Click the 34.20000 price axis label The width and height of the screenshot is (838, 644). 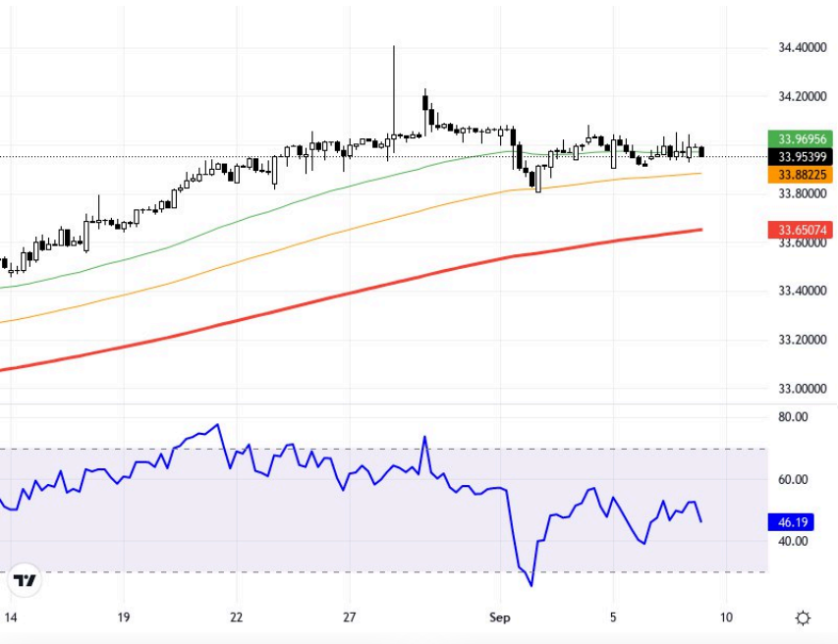tap(800, 96)
